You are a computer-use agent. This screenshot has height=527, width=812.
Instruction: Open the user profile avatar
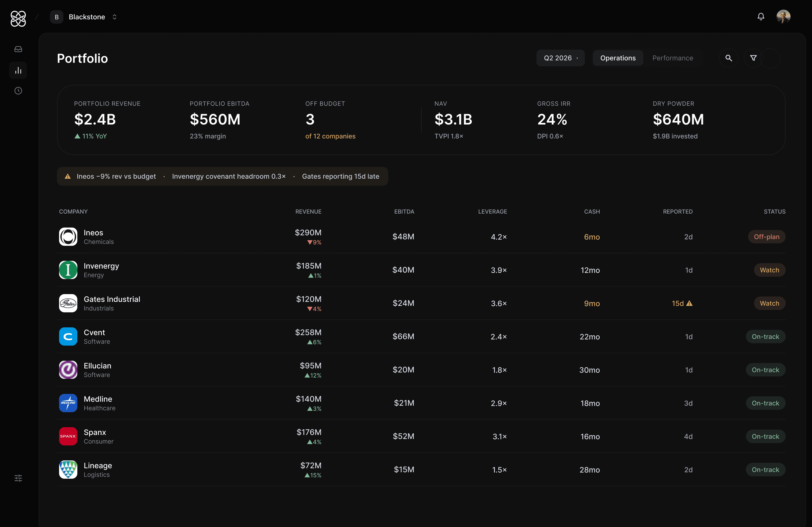783,17
